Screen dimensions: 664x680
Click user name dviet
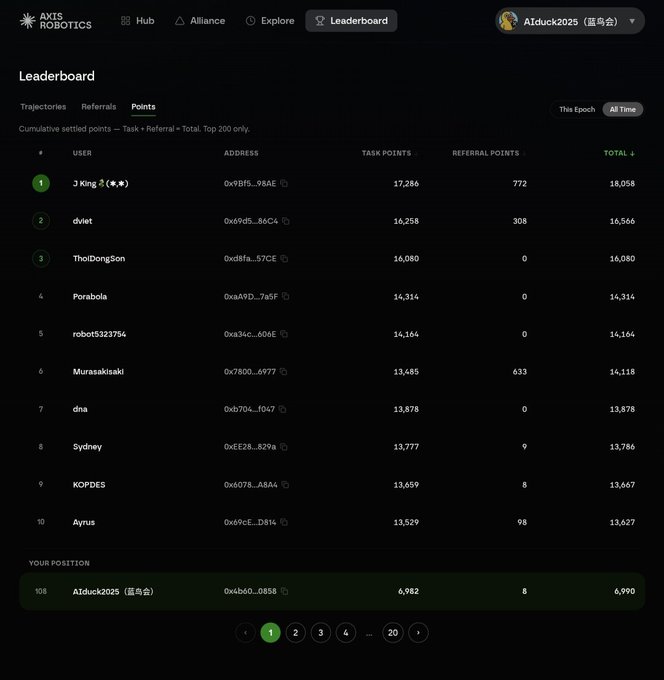[82, 221]
